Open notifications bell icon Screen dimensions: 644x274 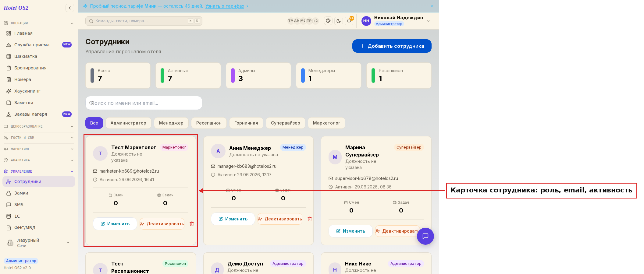click(349, 21)
